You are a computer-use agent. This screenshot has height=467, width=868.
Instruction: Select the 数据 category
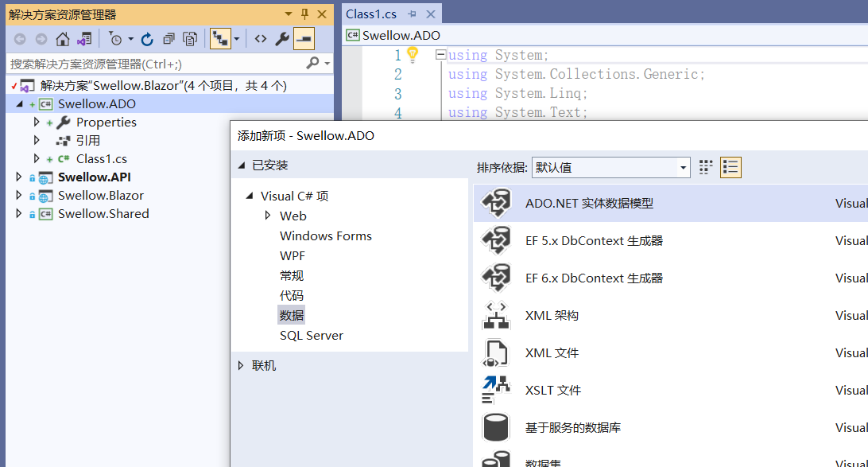pyautogui.click(x=291, y=315)
